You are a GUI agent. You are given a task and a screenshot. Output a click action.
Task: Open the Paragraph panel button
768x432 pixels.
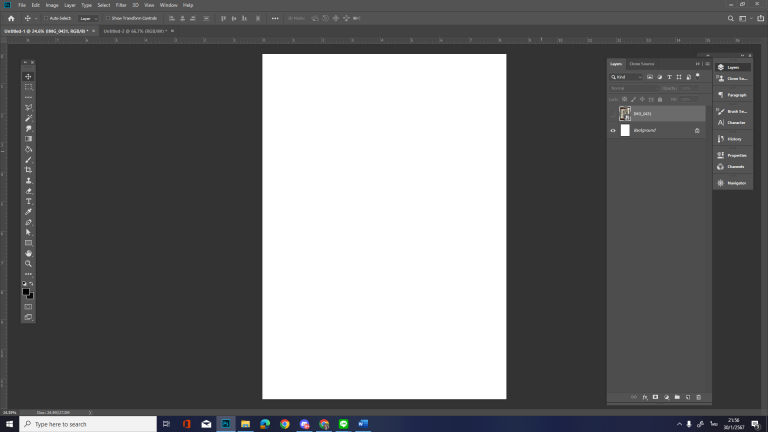[733, 95]
